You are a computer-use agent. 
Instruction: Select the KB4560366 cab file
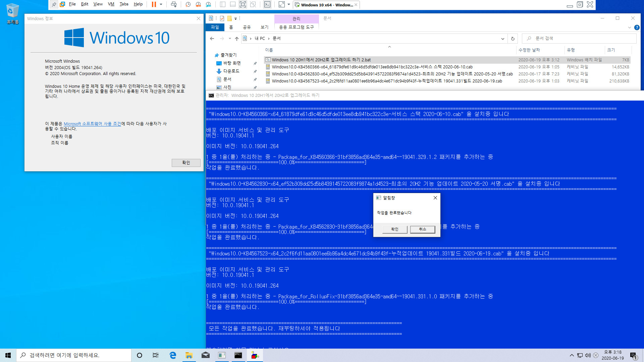447,67
